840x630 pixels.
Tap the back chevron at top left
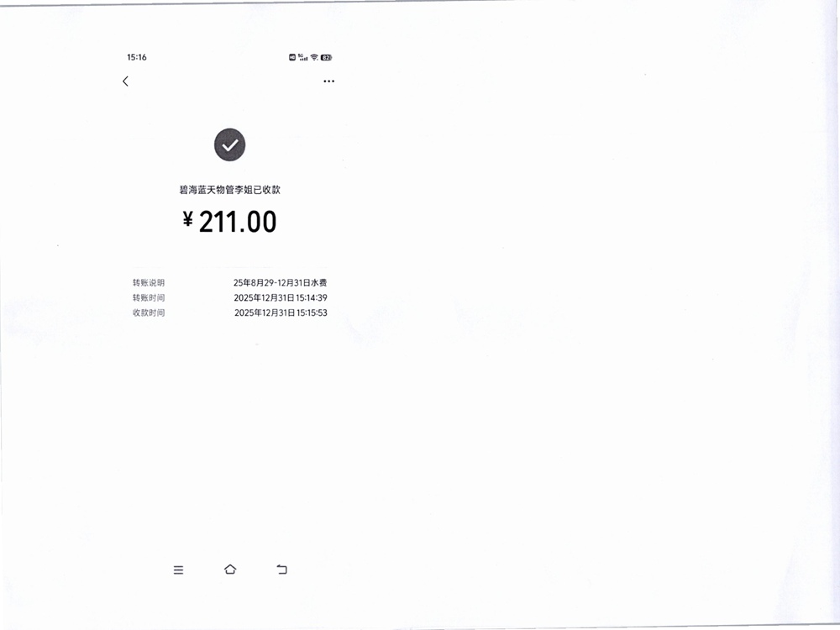125,81
